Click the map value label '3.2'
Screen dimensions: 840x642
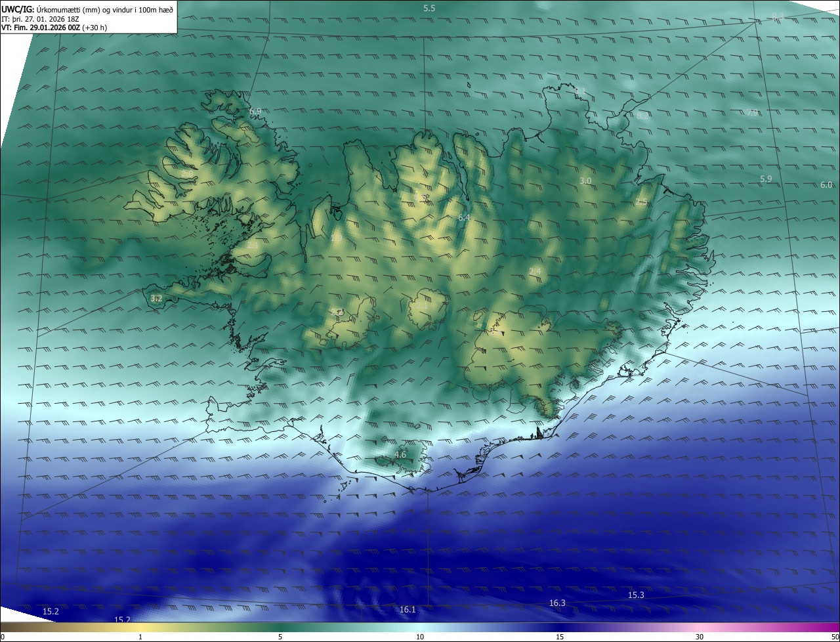coord(156,298)
